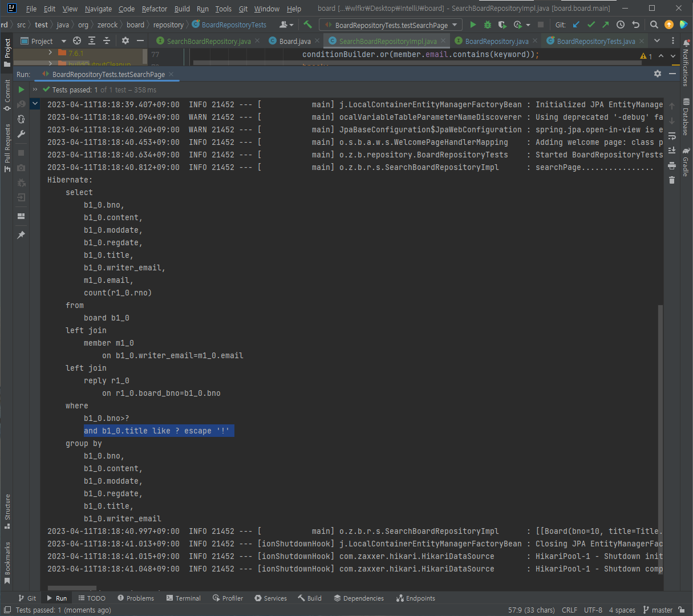
Task: Rerun tests with the Run panel's green play button
Action: 21,90
